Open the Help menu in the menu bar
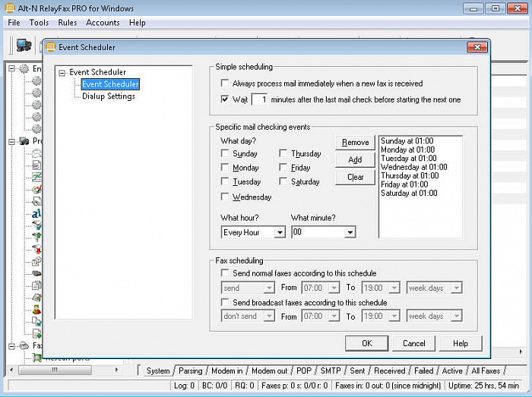Viewport: 532px width, 397px height. pos(138,23)
